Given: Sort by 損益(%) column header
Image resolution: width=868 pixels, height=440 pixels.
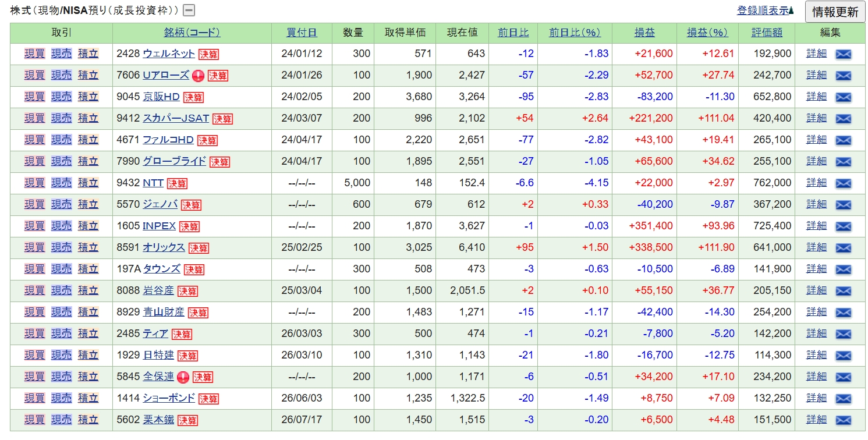Looking at the screenshot, I should pyautogui.click(x=707, y=33).
